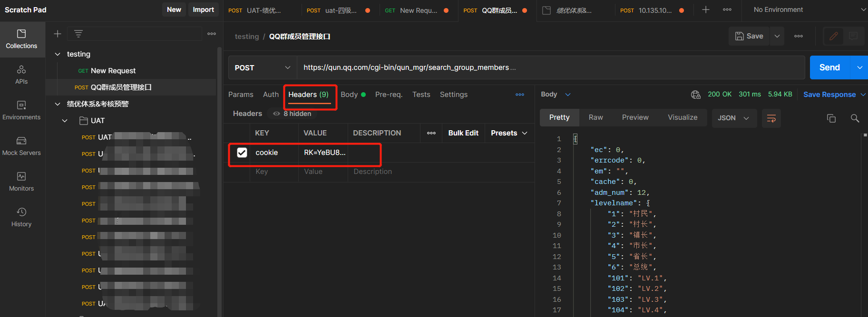Open the Mock Servers sidebar panel
868x317 pixels.
(x=21, y=146)
